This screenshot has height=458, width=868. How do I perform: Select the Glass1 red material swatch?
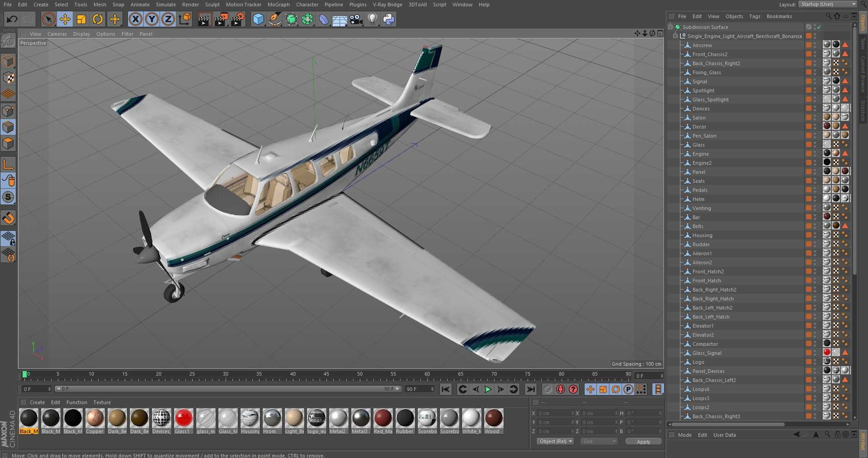pyautogui.click(x=183, y=421)
